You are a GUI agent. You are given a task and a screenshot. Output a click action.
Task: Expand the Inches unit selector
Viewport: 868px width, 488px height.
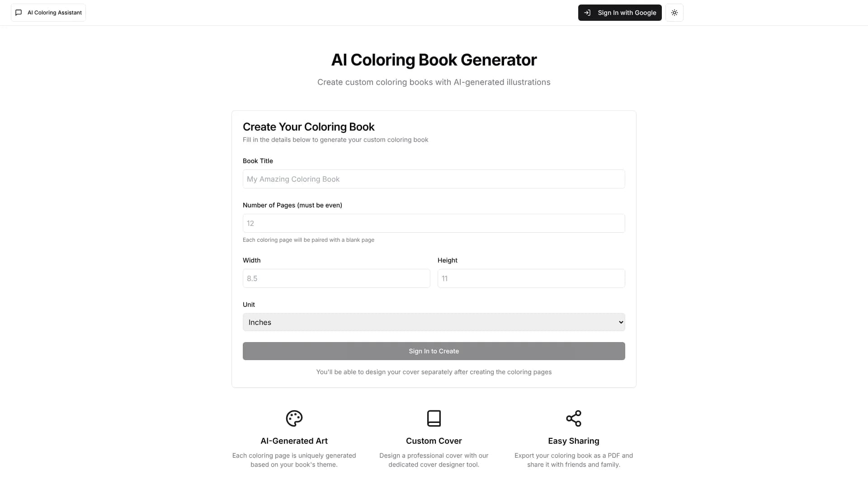434,322
